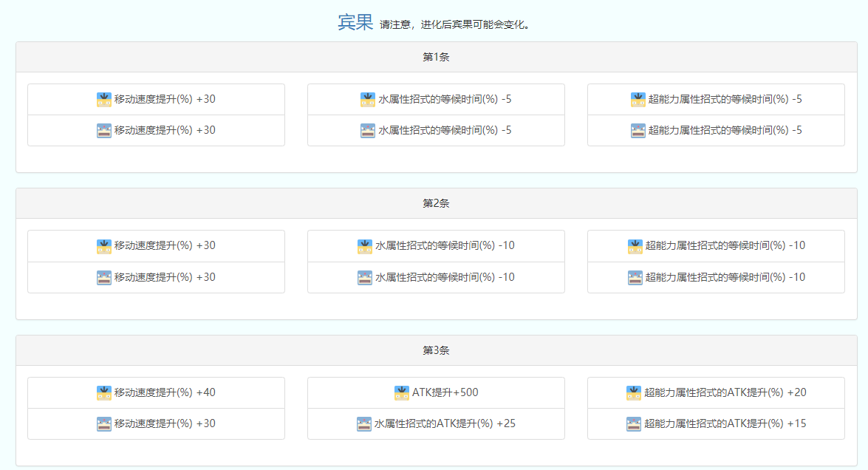Viewport: 868px width, 470px height.
Task: Click Golduck icon beside 超能力属性招式的等候时间 -10
Action: point(635,278)
